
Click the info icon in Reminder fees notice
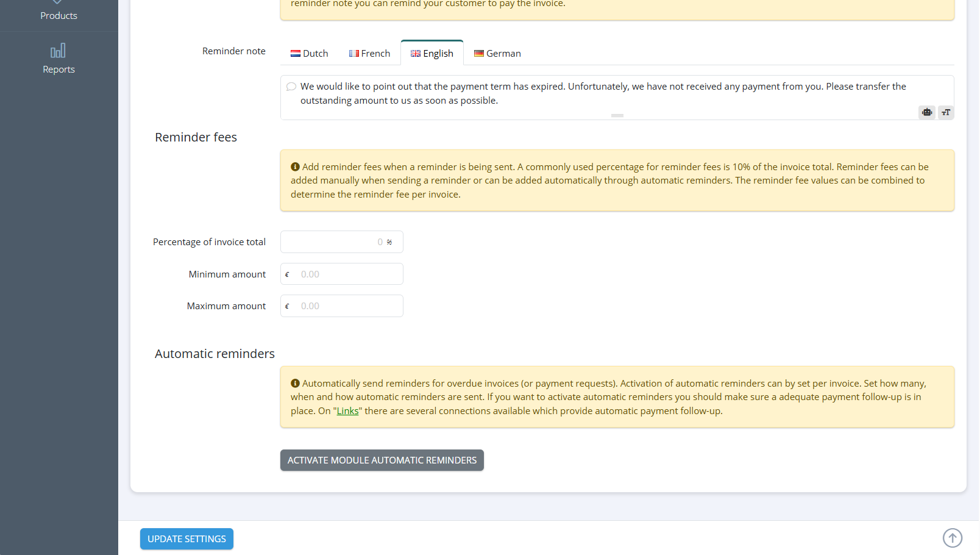click(295, 167)
